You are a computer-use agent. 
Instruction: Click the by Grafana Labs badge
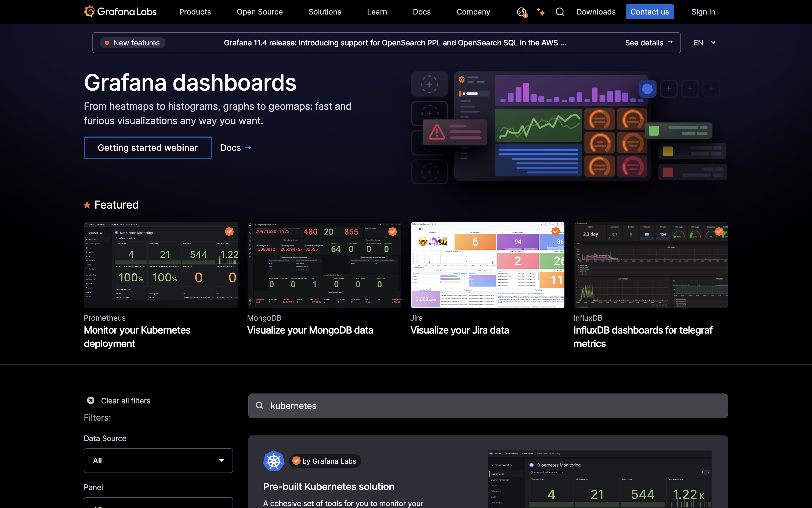325,461
